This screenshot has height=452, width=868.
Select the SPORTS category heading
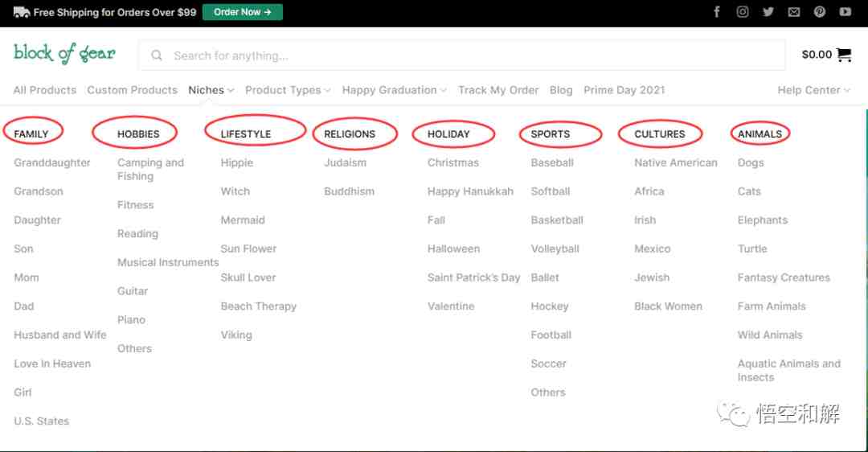(x=551, y=134)
